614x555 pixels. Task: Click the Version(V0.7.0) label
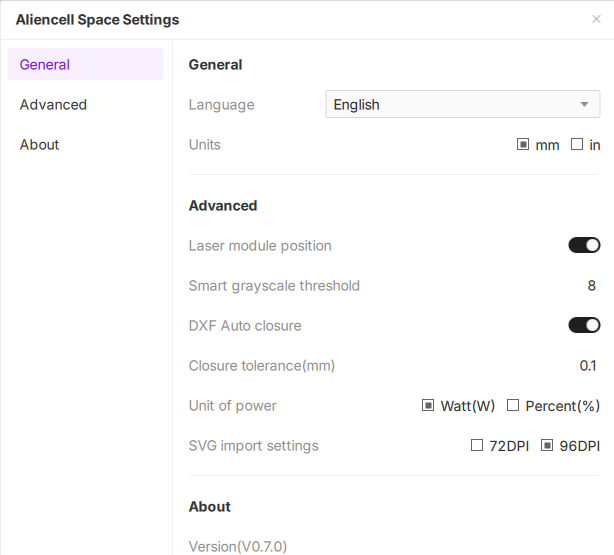pos(238,546)
